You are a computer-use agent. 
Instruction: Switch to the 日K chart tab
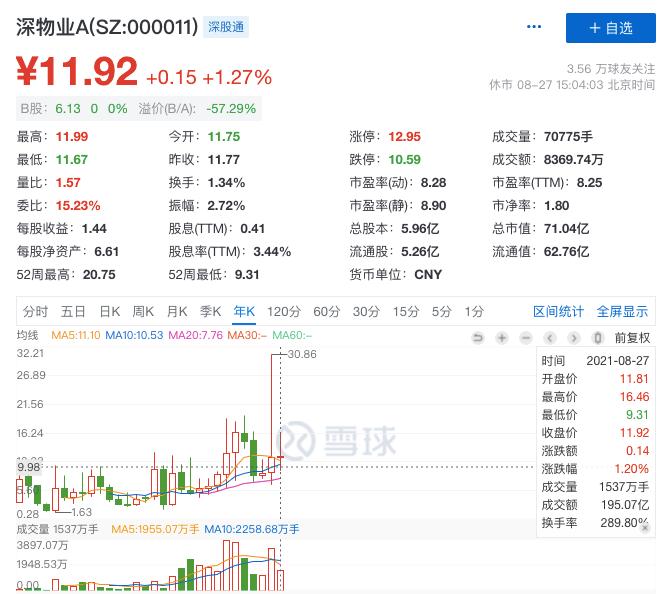[109, 311]
